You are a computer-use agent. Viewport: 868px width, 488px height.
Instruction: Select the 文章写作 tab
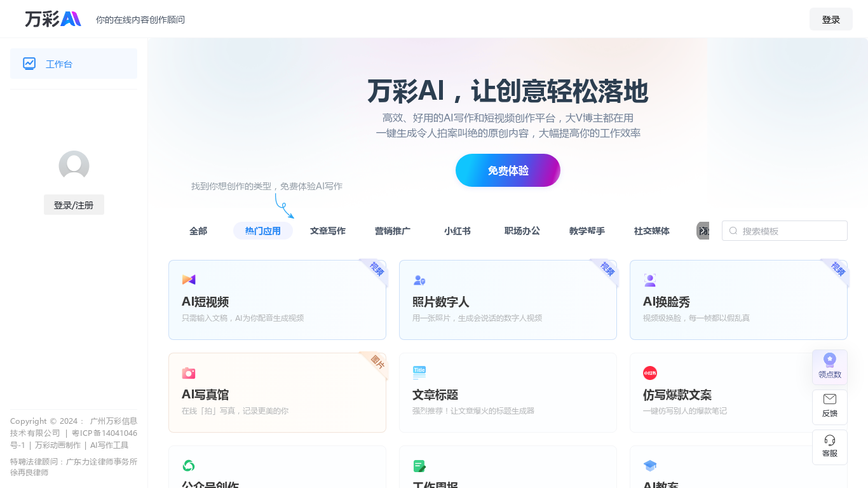[328, 231]
